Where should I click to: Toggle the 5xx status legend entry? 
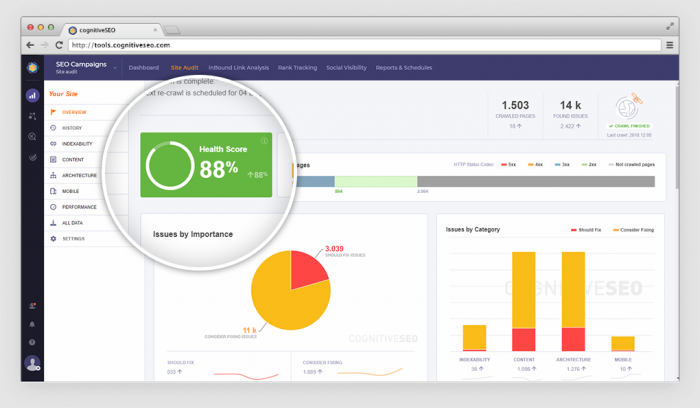[x=508, y=165]
